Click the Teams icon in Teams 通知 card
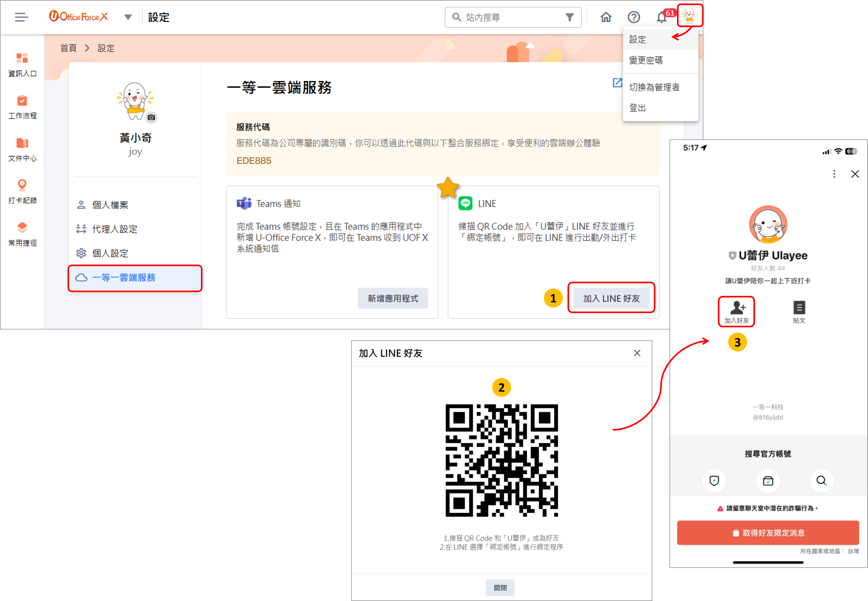This screenshot has width=868, height=601. pyautogui.click(x=244, y=203)
